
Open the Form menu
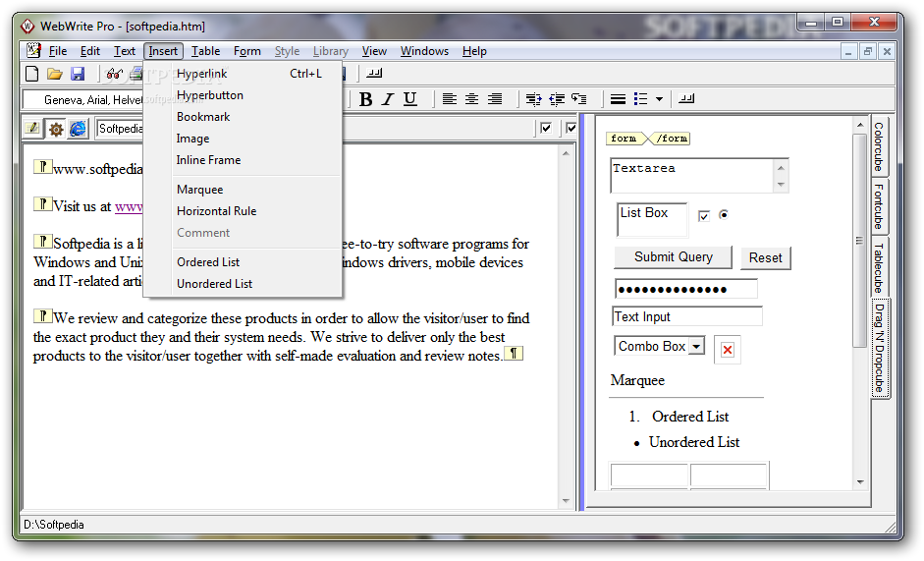coord(246,51)
